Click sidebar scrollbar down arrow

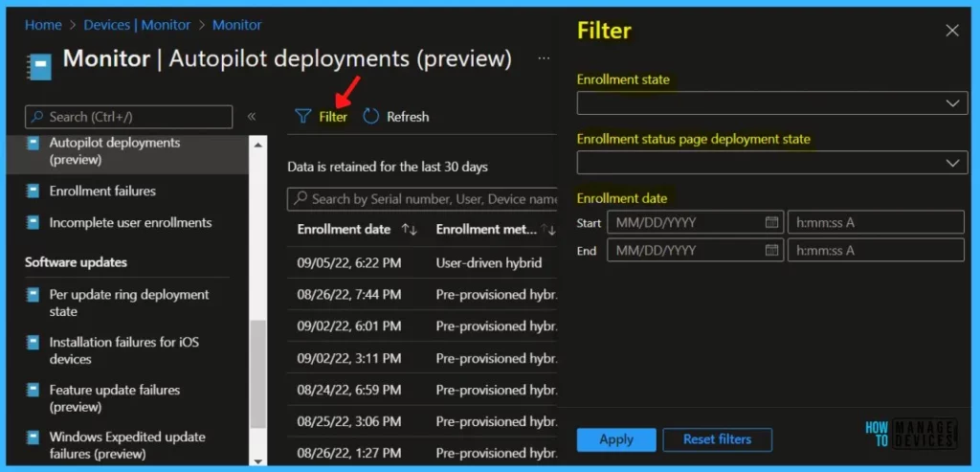coord(258,461)
